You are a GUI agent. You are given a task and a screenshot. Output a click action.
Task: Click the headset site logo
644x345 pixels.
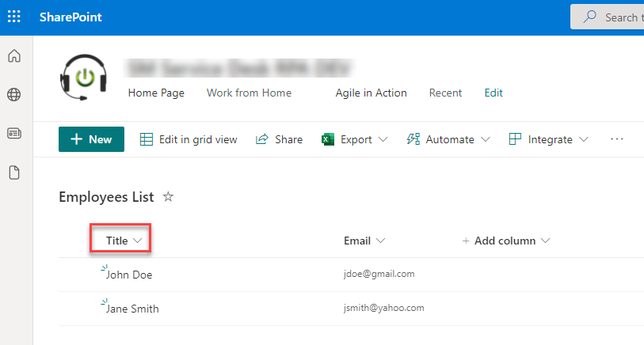coord(84,77)
